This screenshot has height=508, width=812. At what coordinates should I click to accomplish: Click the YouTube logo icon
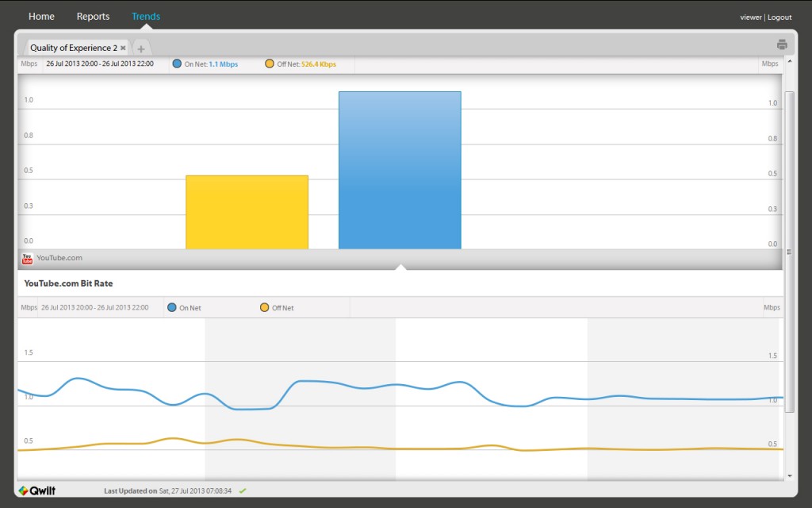[28, 258]
